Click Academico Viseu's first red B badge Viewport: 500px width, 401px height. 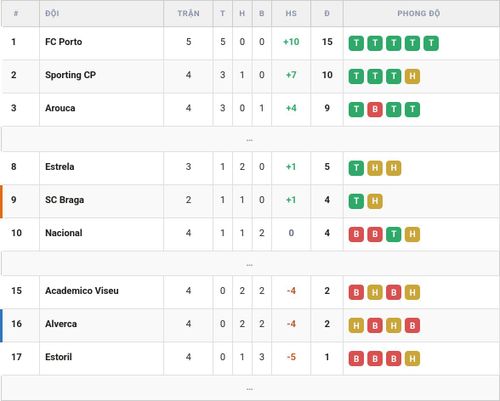(356, 292)
